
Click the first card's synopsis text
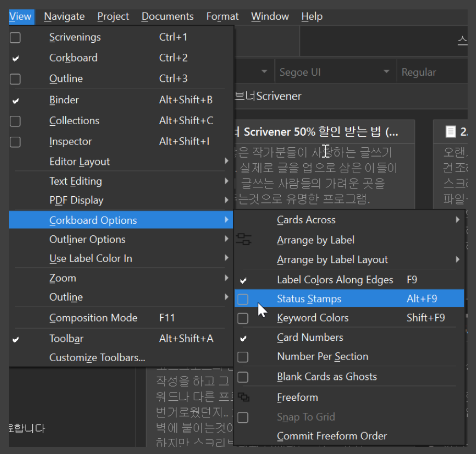[x=316, y=175]
